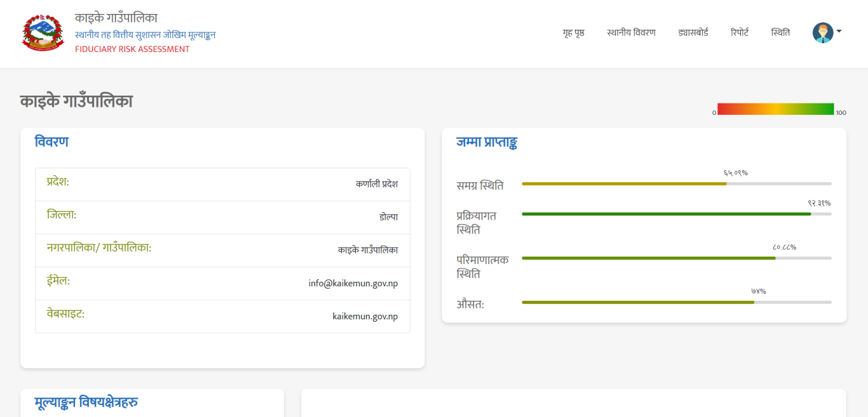Screen dimensions: 868x417
Task: Click the red-to-green score color scale
Action: 775,109
